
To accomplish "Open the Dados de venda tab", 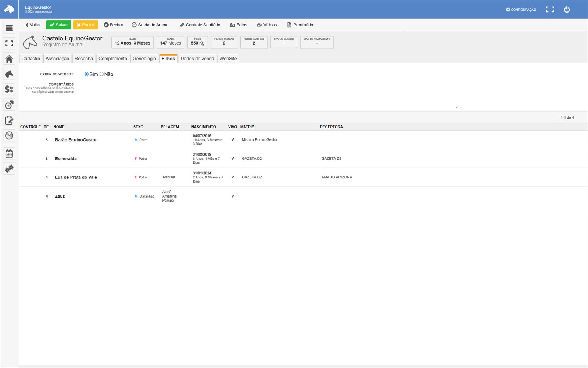I will click(197, 59).
